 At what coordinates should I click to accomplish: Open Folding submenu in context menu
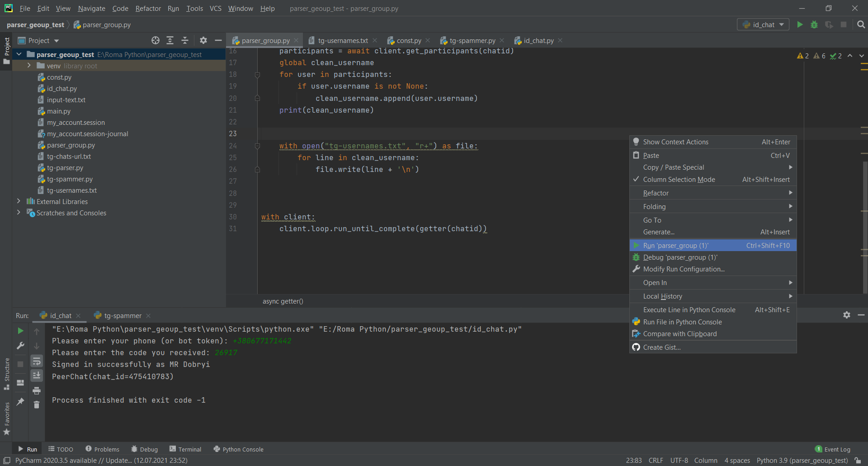(713, 207)
